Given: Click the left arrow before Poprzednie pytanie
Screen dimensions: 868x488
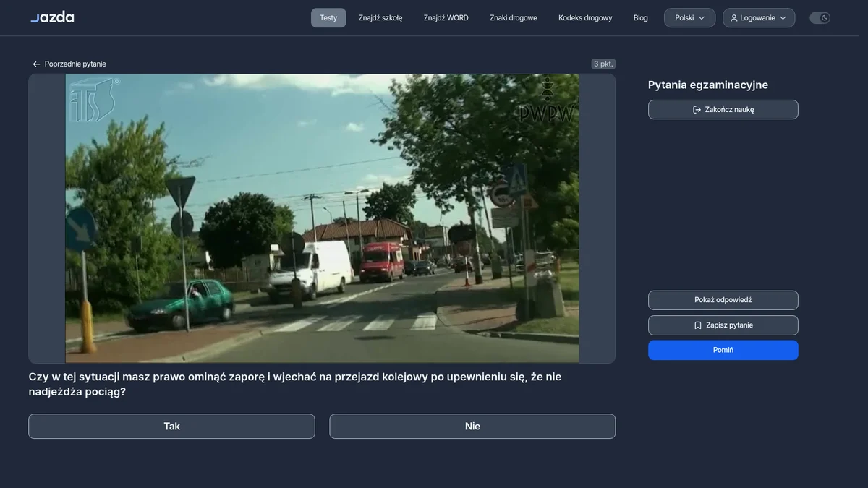Looking at the screenshot, I should click(36, 64).
